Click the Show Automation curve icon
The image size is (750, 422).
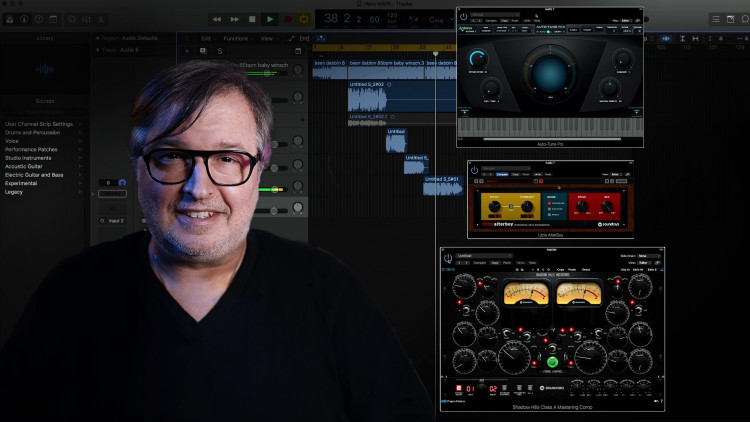[291, 38]
